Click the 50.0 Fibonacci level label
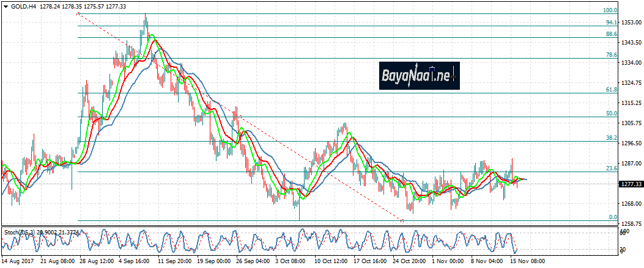 click(611, 114)
